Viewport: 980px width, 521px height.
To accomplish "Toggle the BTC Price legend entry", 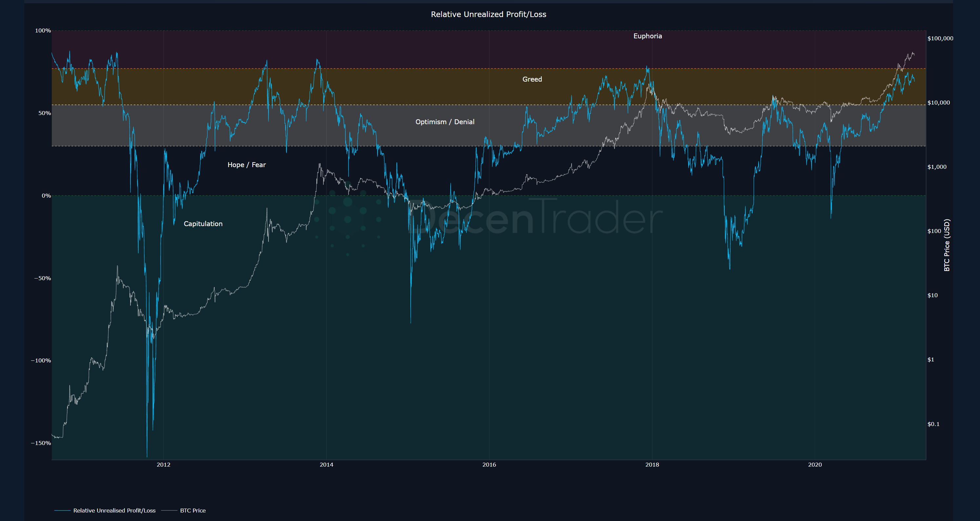I will click(192, 511).
